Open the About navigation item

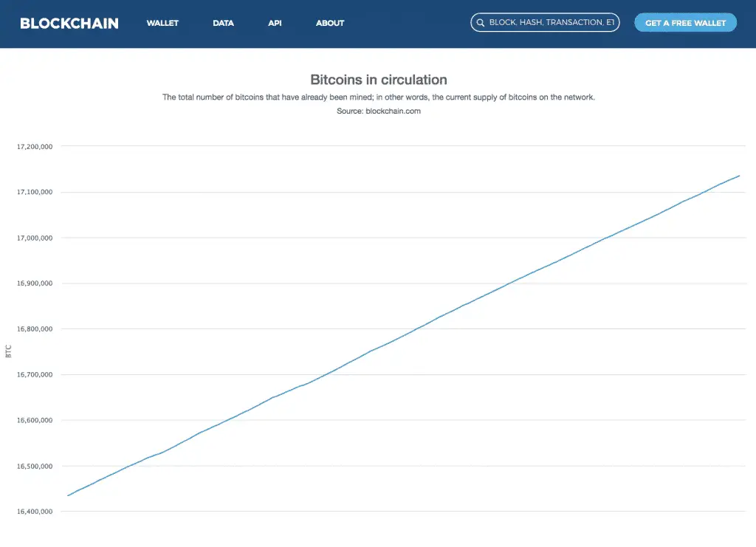[330, 23]
